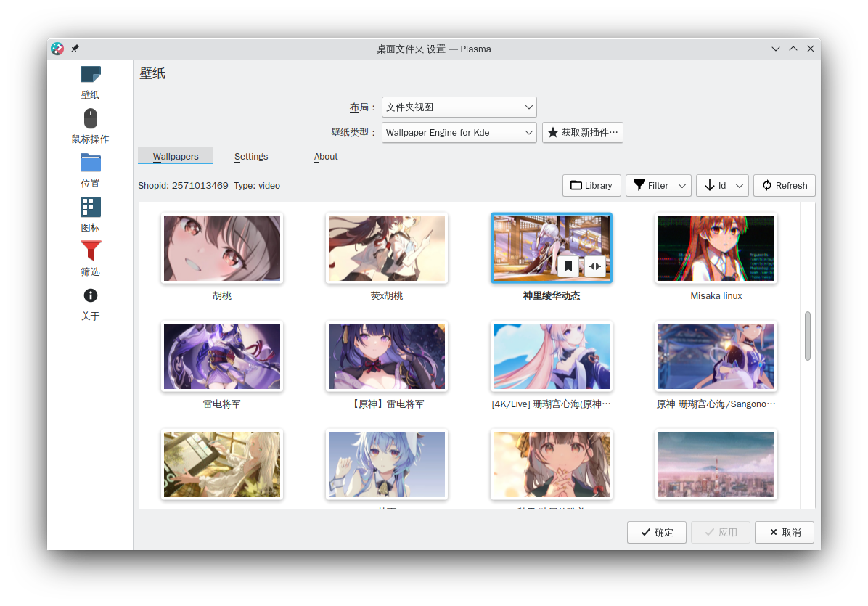The height and width of the screenshot is (606, 868).
Task: Click the star icon on 获取新插件 button
Action: pyautogui.click(x=552, y=132)
